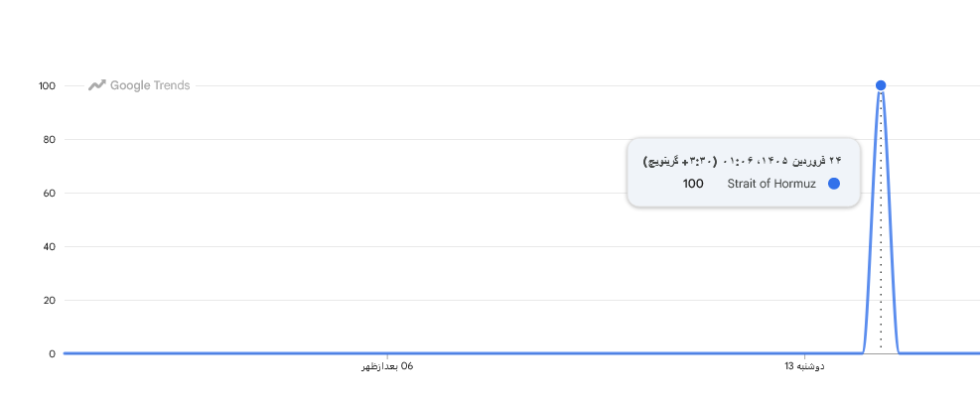Click the 0 label on the y-axis

point(53,354)
